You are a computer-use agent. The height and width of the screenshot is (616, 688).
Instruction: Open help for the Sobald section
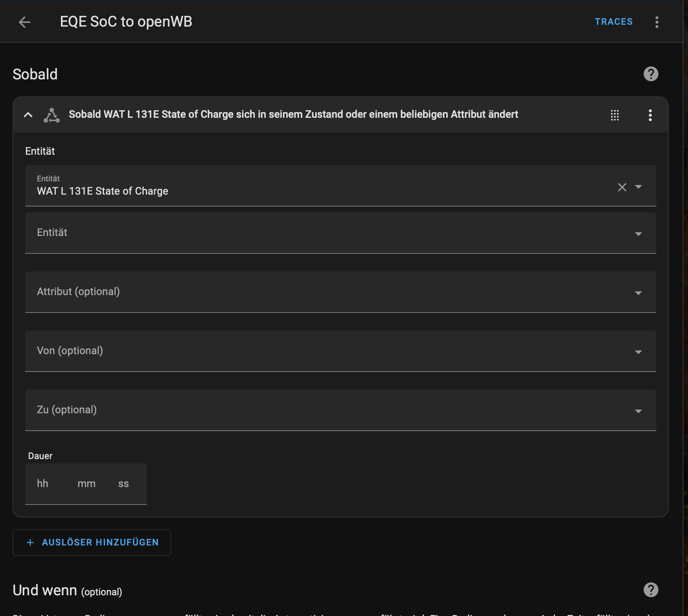tap(651, 74)
